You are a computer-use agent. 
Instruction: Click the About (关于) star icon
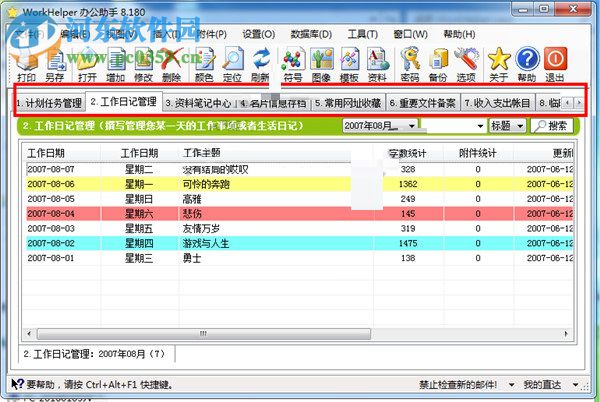[x=499, y=65]
